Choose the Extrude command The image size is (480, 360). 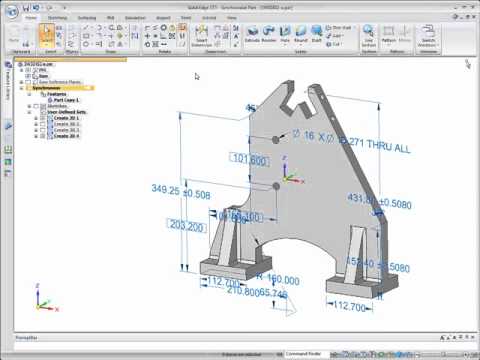[252, 34]
